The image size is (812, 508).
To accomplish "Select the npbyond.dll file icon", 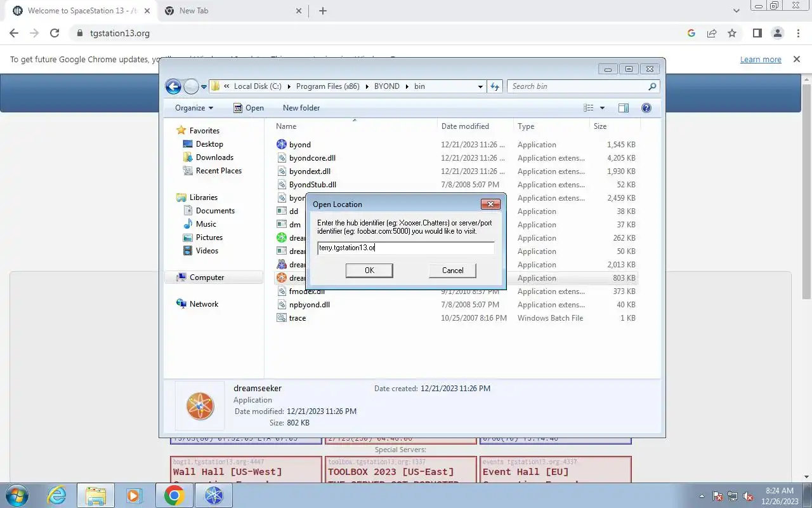I will pyautogui.click(x=282, y=305).
